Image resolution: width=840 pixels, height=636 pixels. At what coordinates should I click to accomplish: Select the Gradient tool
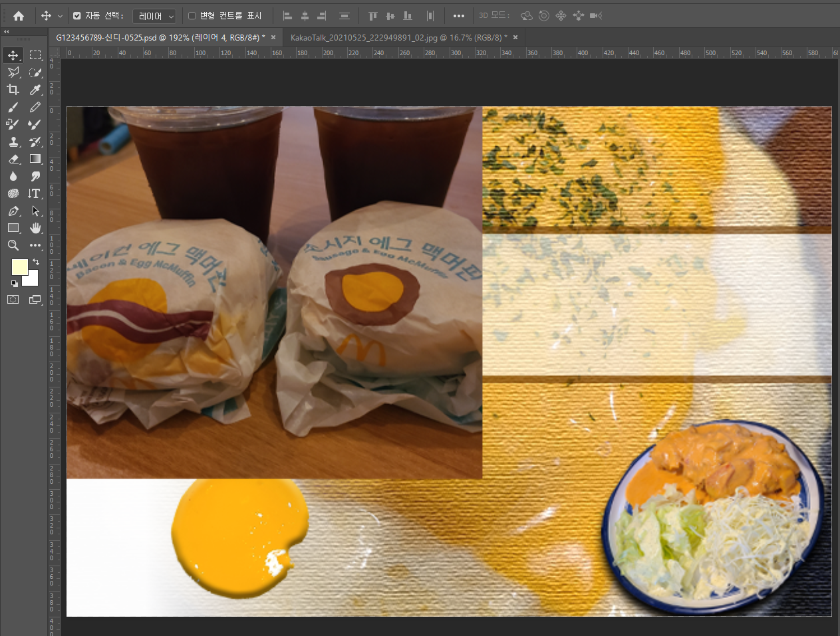[35, 159]
